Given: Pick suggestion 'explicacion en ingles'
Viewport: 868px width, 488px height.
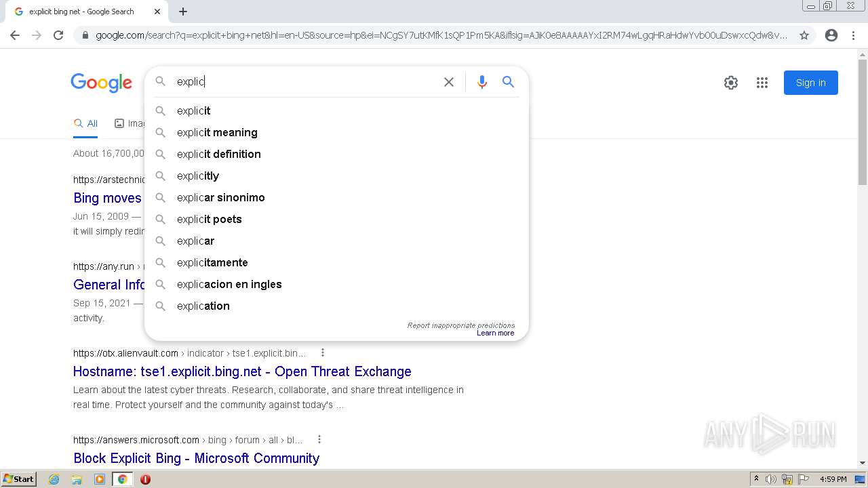Looking at the screenshot, I should point(336,284).
